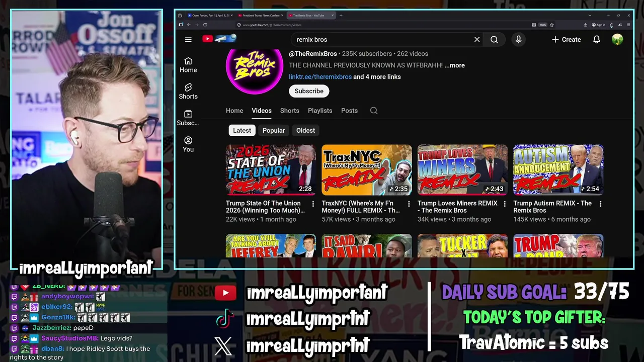Clear the 'remix bros' search text
This screenshot has height=362, width=644.
(x=477, y=39)
